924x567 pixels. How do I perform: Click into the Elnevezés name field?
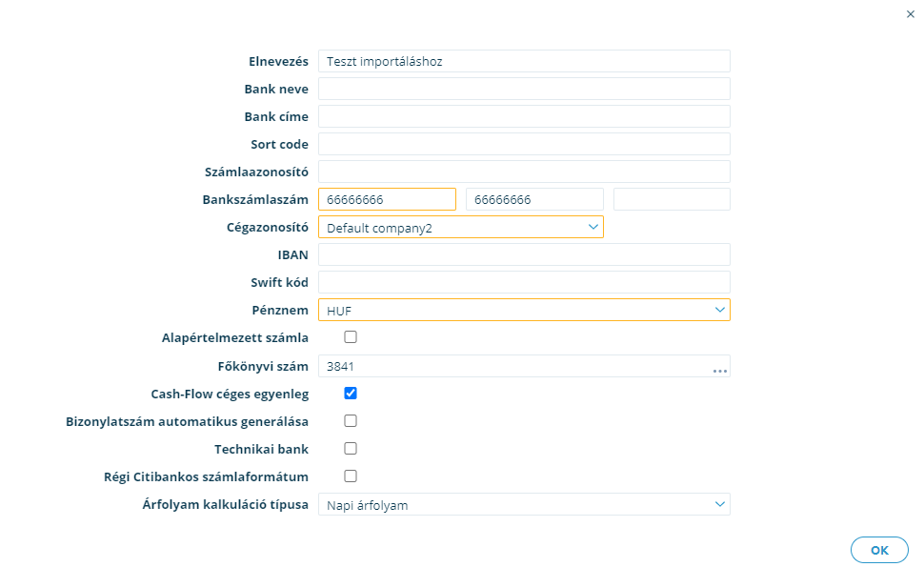click(x=524, y=61)
